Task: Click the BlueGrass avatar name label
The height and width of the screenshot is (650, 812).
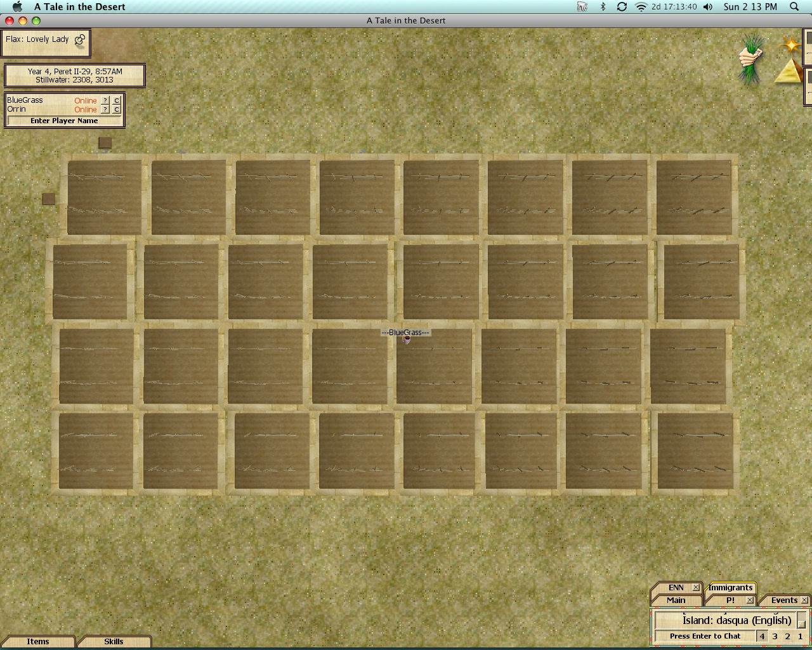Action: coord(405,332)
